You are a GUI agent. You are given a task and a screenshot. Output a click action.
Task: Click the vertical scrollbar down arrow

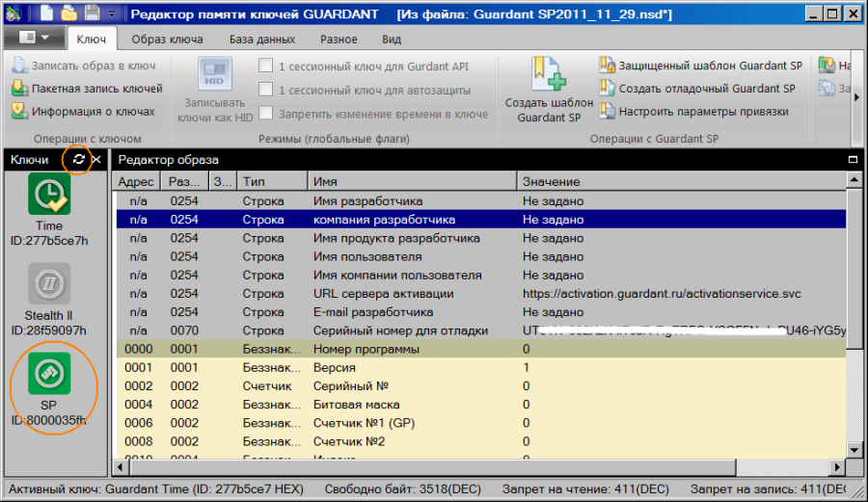853,449
